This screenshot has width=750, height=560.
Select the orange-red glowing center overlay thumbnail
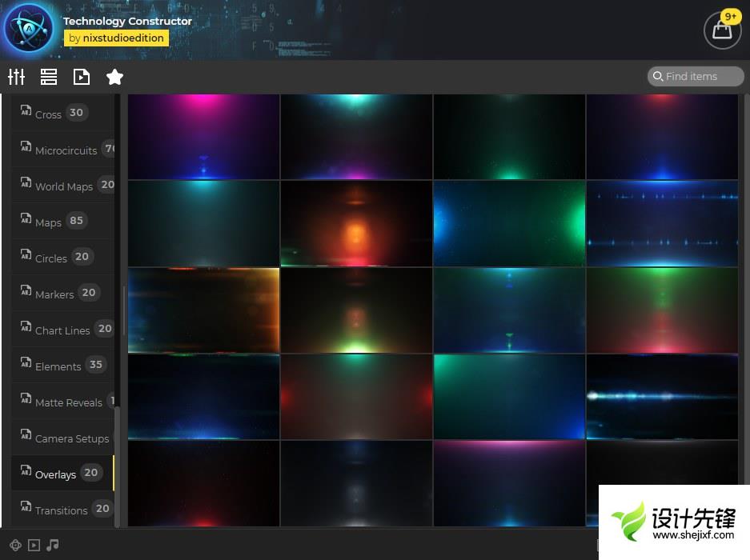click(x=356, y=223)
